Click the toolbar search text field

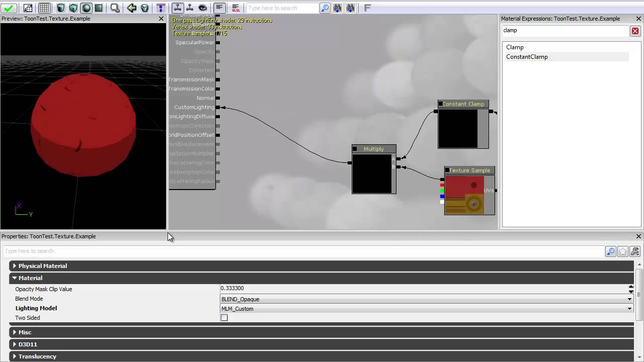pyautogui.click(x=283, y=8)
